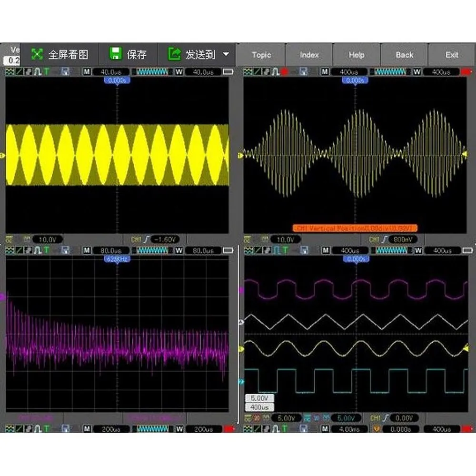Click the Exit button
Viewport: 476px width, 476px height.
click(x=452, y=55)
